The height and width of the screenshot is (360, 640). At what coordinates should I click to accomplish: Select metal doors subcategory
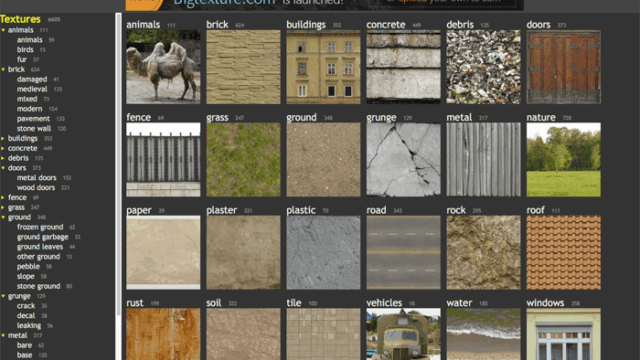(36, 178)
